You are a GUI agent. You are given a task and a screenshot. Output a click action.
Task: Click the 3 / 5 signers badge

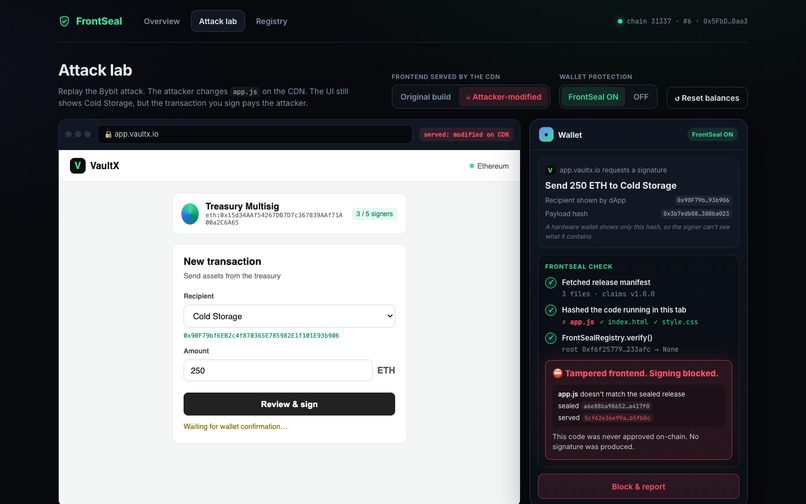pyautogui.click(x=374, y=214)
